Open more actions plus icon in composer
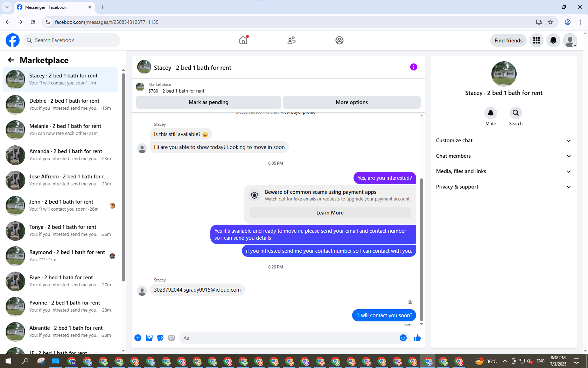Viewport: 588px width, 368px height. (x=138, y=338)
